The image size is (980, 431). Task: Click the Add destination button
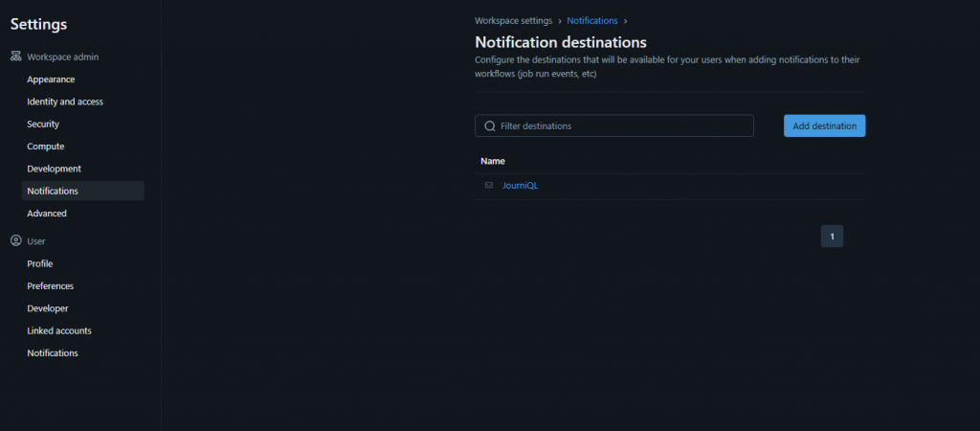[x=824, y=126]
